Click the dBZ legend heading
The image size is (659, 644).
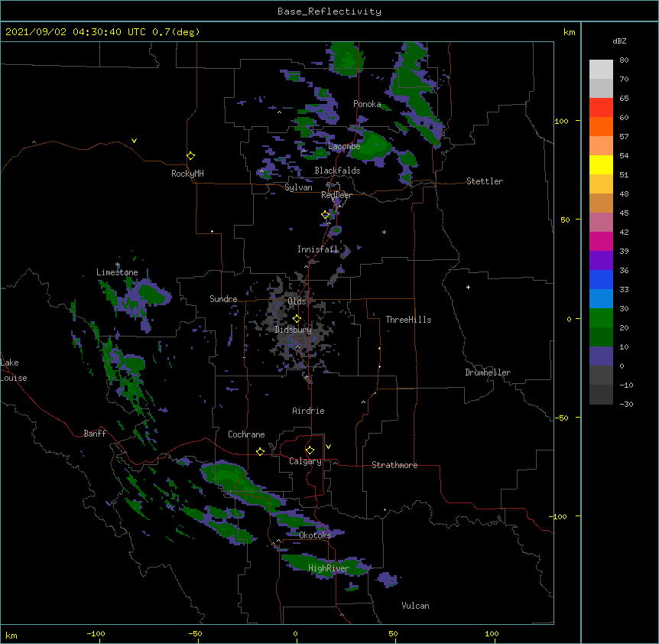point(619,41)
